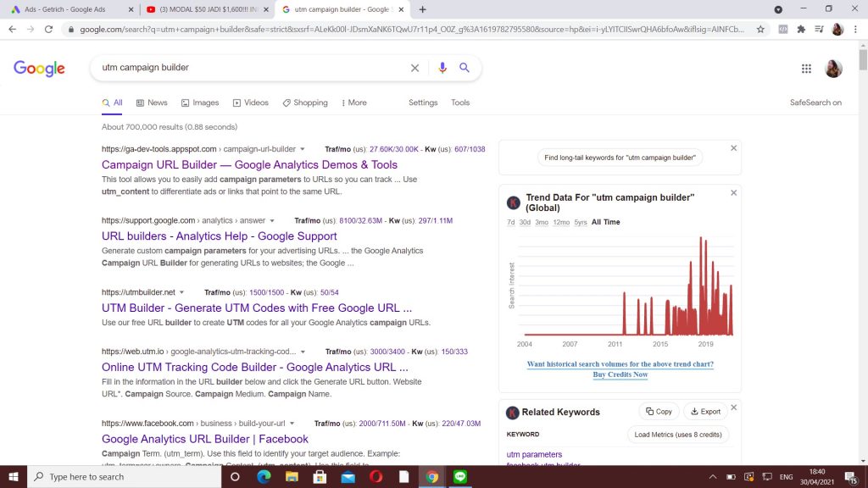The width and height of the screenshot is (868, 488).
Task: Click the voice search microphone icon
Action: coord(442,68)
